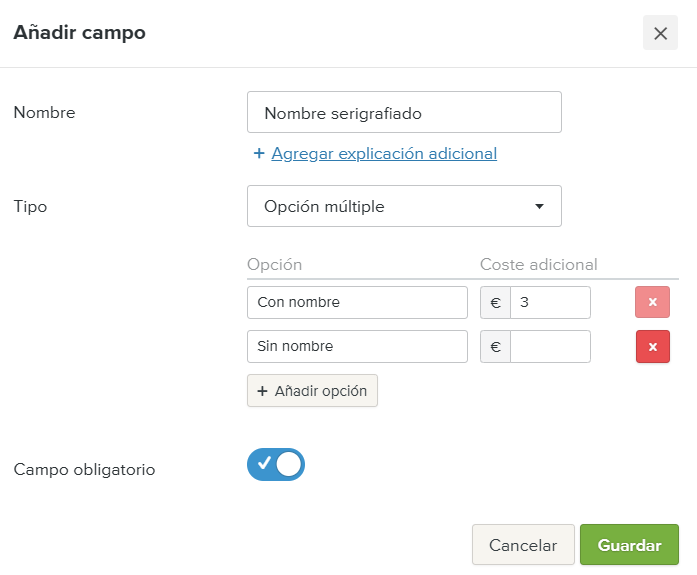Click the Opción múltiple dropdown arrow

coord(539,206)
